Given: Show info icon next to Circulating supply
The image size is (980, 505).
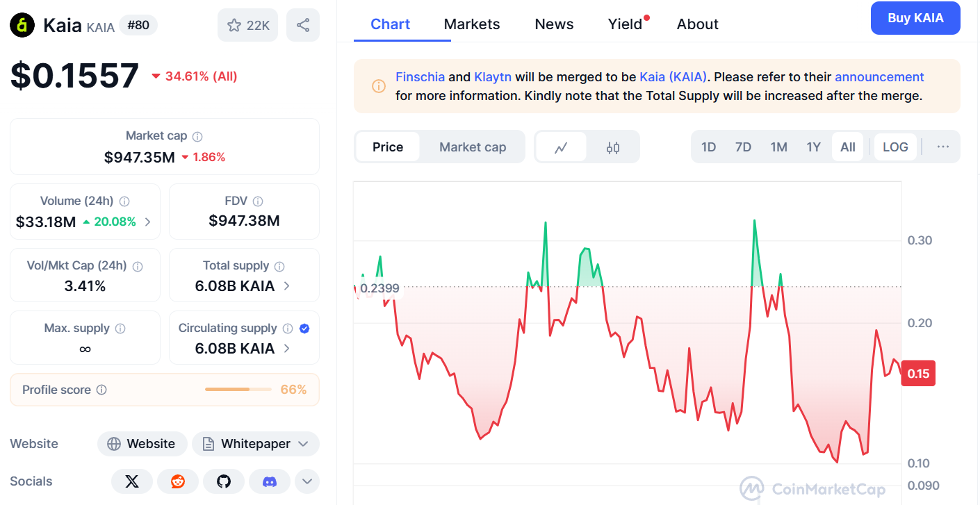Looking at the screenshot, I should coord(288,329).
